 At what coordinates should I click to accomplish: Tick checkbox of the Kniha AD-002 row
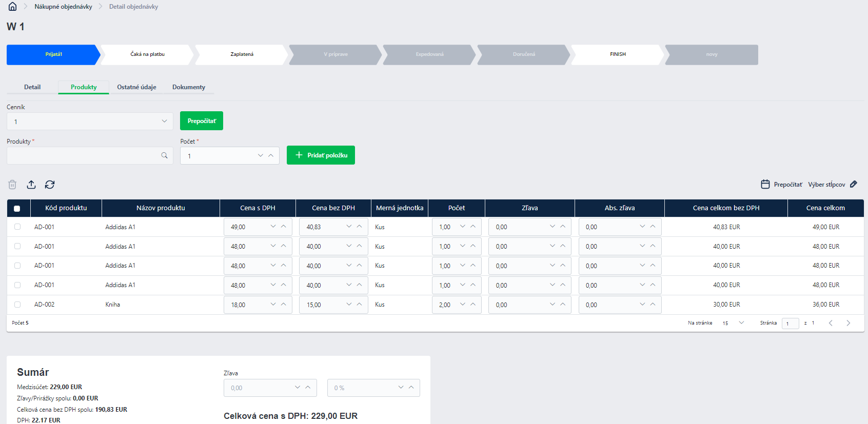17,305
